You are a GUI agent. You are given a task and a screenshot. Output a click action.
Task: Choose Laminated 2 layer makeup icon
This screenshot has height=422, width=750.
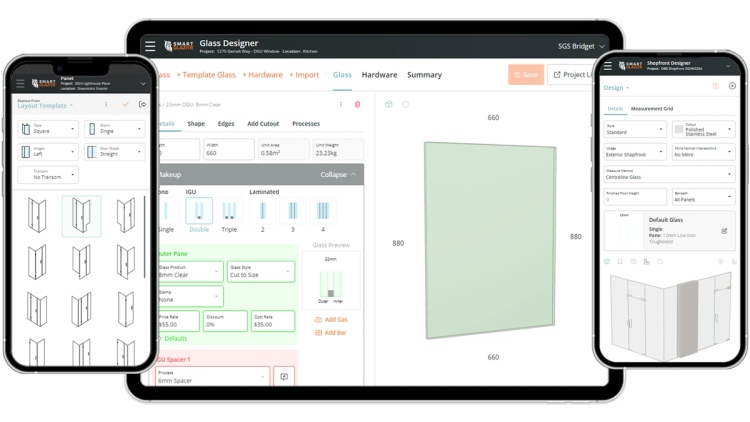coord(263,211)
